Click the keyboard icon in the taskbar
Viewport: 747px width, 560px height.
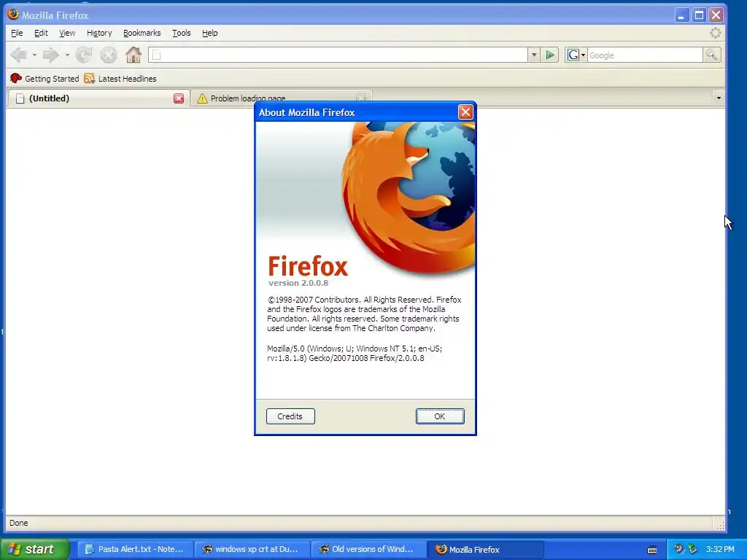click(x=652, y=550)
